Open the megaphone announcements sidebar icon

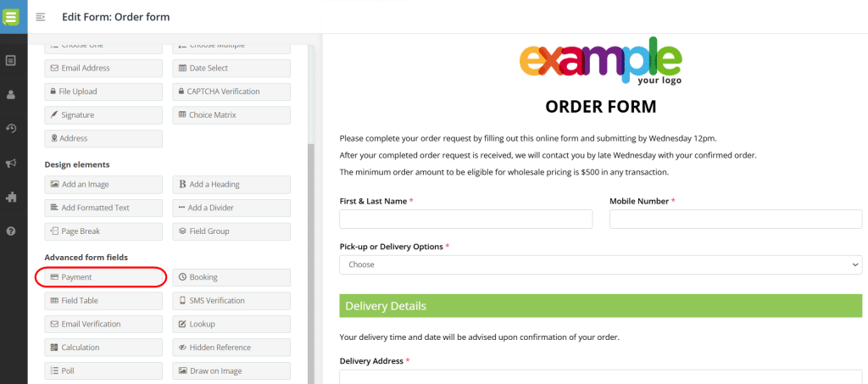11,163
